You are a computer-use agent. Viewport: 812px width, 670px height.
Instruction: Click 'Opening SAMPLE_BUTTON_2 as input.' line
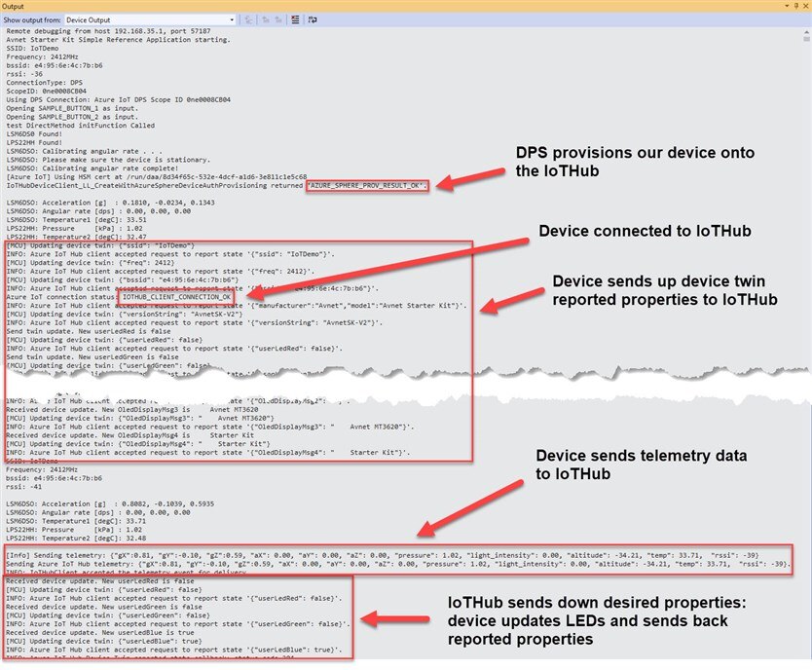click(x=72, y=117)
